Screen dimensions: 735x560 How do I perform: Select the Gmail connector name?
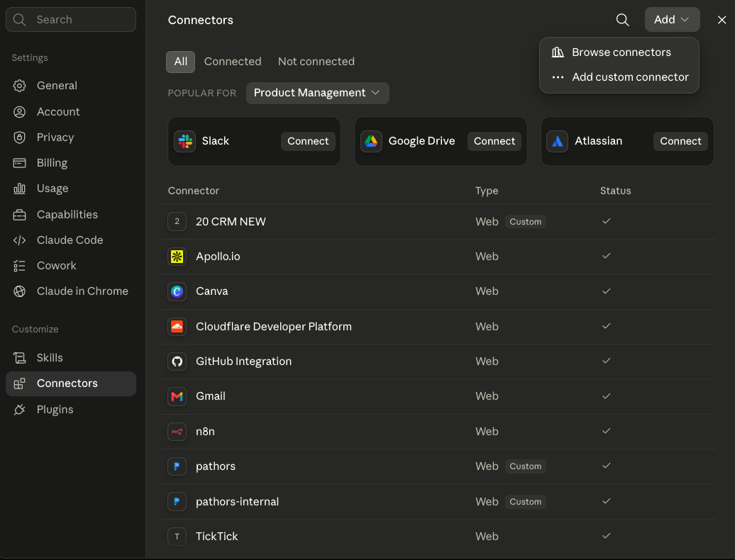point(211,396)
